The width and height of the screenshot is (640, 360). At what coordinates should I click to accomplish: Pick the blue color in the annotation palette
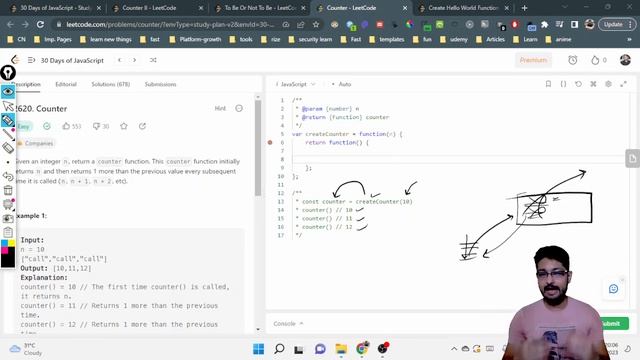(x=4, y=243)
